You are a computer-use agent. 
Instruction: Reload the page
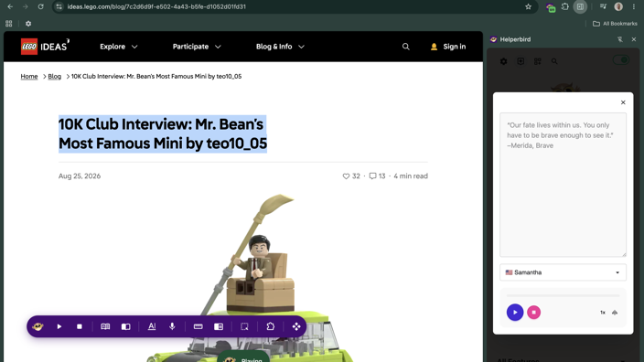(40, 6)
